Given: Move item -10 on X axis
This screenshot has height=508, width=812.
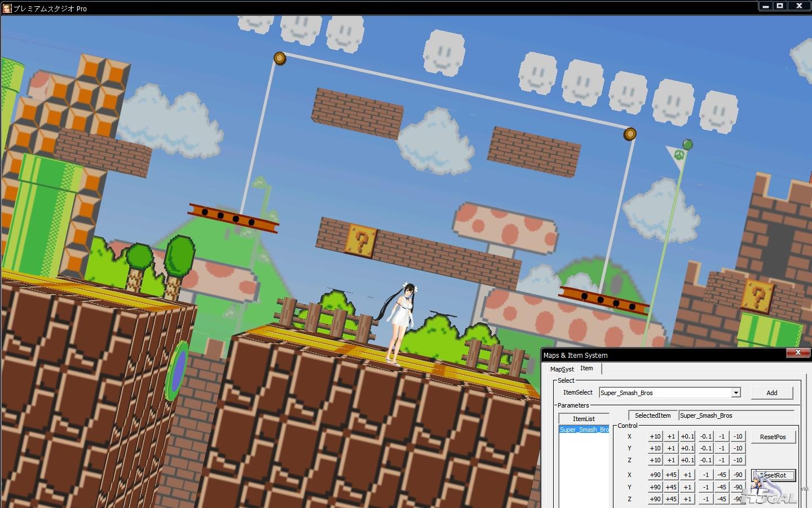Looking at the screenshot, I should pyautogui.click(x=738, y=436).
